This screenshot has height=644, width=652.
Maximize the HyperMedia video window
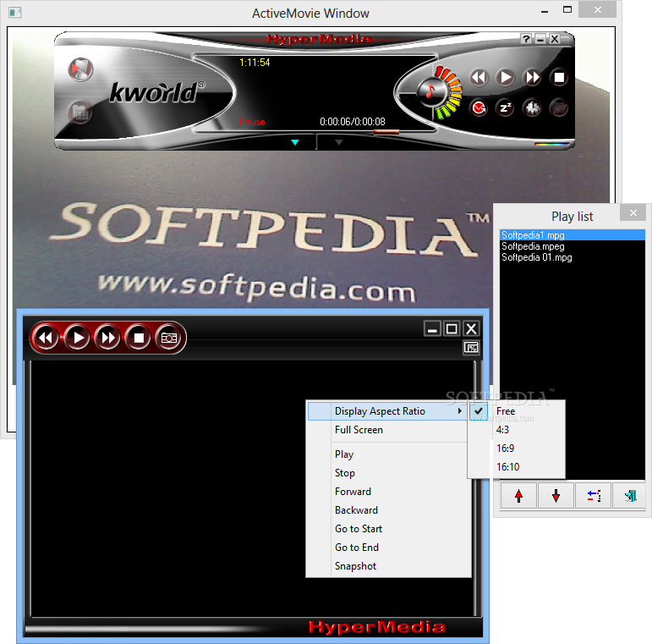coord(452,328)
